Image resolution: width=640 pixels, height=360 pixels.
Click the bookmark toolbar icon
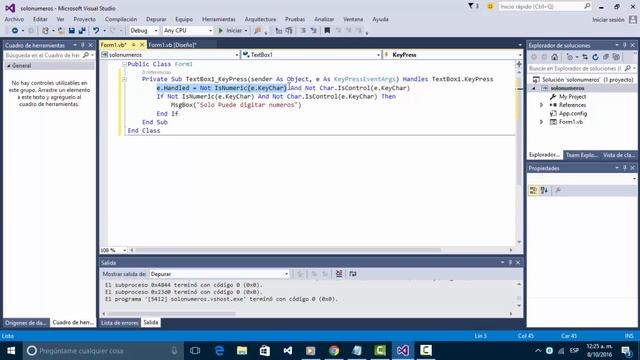point(327,31)
